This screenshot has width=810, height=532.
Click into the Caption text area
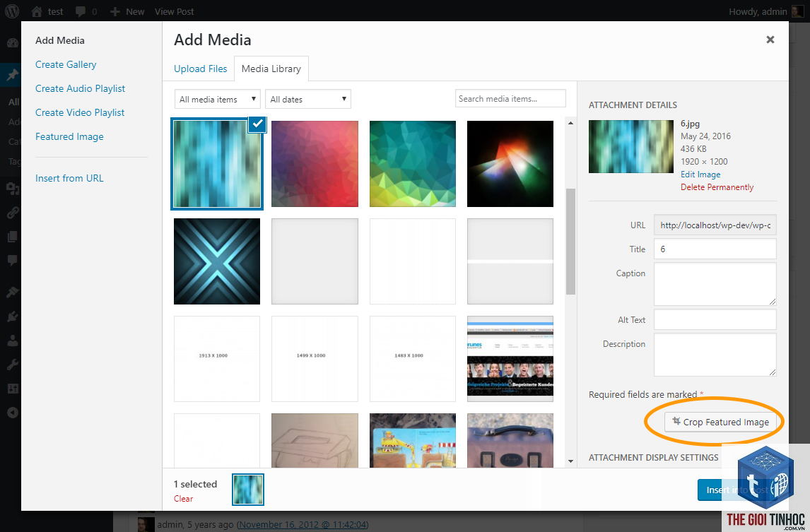pyautogui.click(x=715, y=284)
